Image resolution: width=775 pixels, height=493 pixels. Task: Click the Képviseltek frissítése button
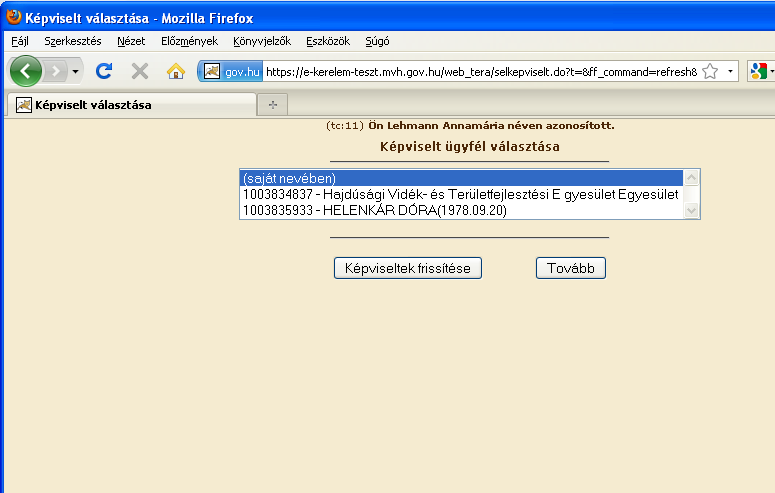[x=408, y=268]
